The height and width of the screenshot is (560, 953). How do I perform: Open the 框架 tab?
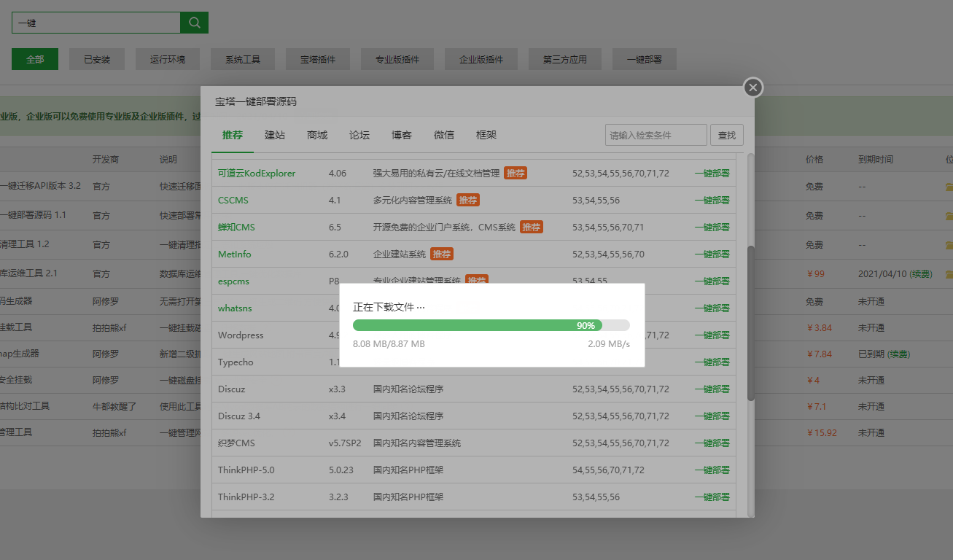click(486, 135)
